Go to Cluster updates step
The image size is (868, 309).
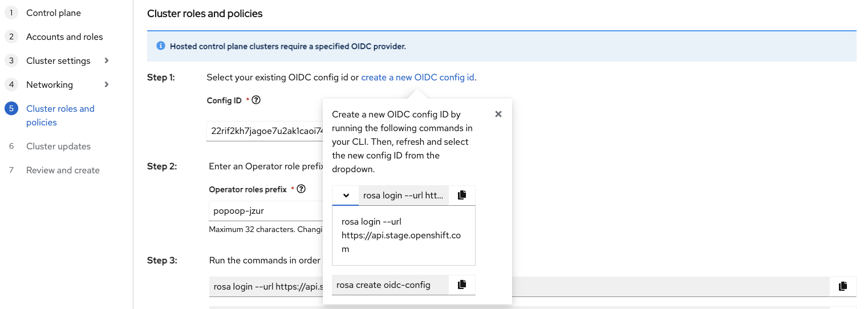coord(58,146)
